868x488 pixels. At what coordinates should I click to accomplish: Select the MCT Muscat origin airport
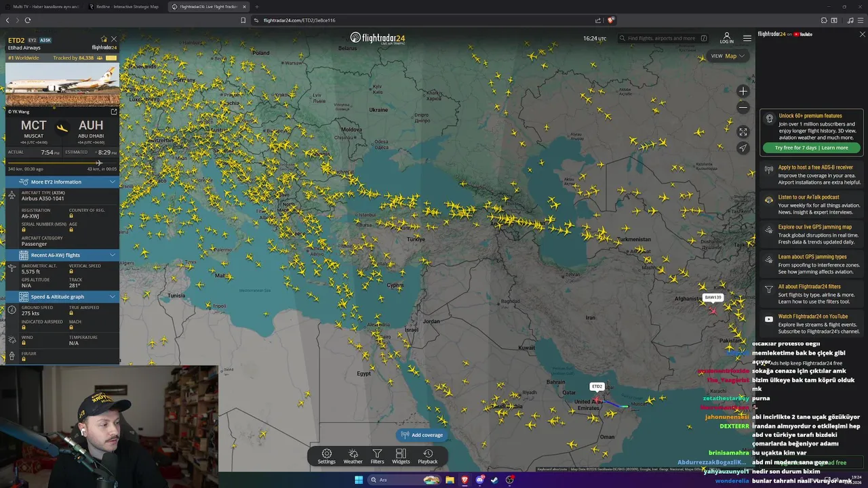pos(34,129)
